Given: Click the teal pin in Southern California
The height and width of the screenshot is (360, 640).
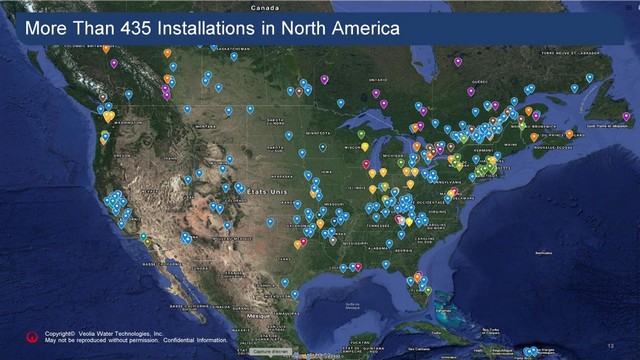Looking at the screenshot, I should click(143, 237).
